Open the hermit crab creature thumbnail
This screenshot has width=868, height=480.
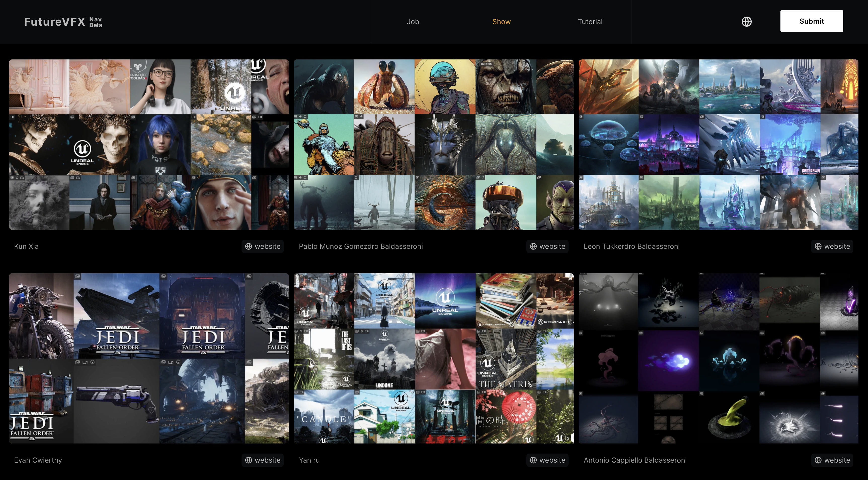[384, 87]
